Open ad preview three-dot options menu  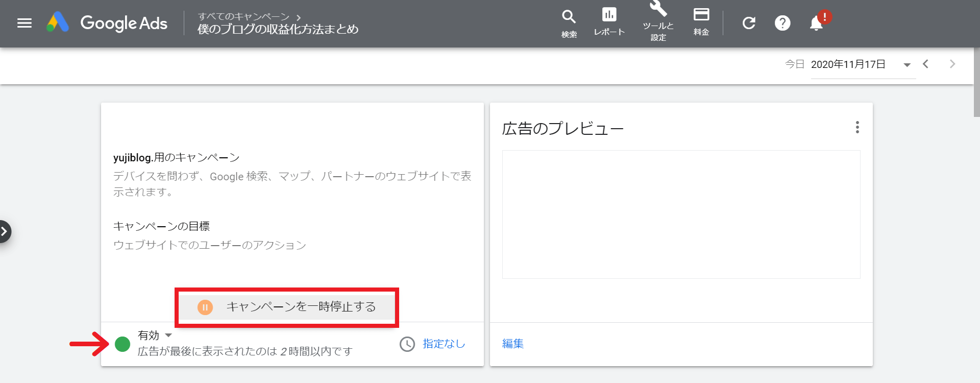(x=857, y=127)
